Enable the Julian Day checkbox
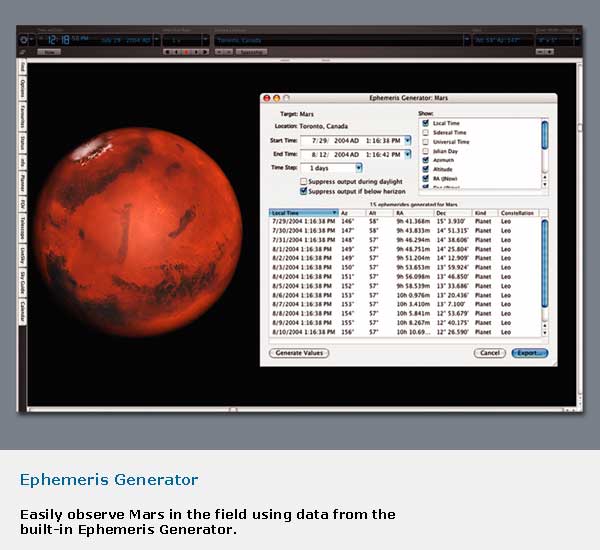This screenshot has width=600, height=550. 426,151
